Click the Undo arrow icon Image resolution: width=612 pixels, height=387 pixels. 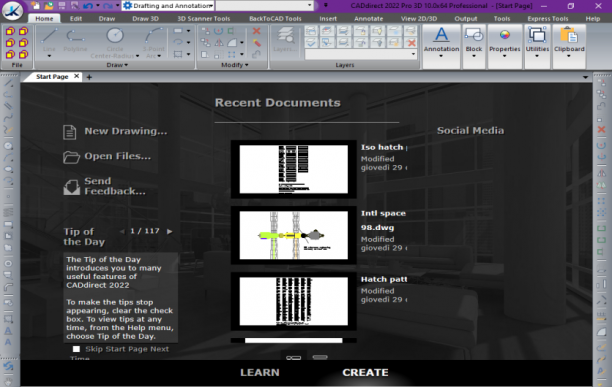coord(88,6)
